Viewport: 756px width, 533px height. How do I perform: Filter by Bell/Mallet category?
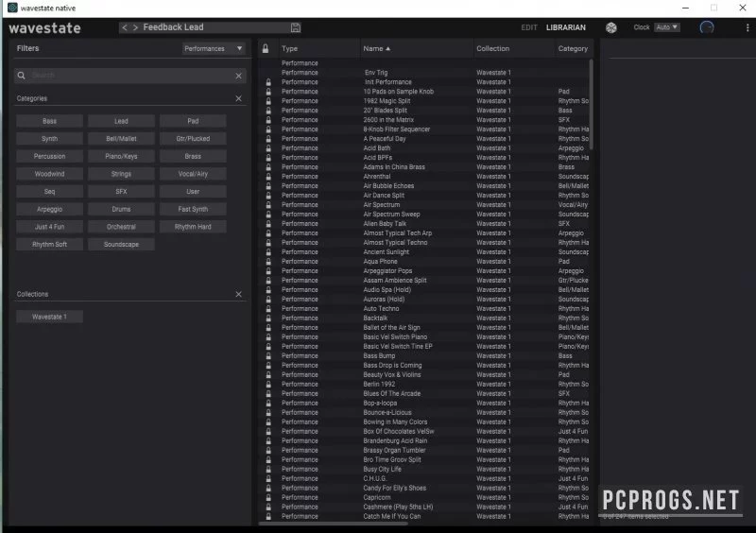pos(121,139)
